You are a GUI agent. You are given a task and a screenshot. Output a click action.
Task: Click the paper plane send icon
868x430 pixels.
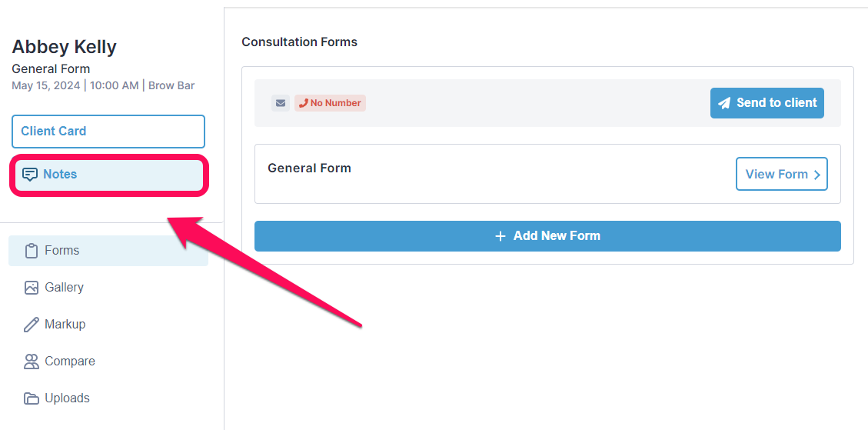[724, 103]
